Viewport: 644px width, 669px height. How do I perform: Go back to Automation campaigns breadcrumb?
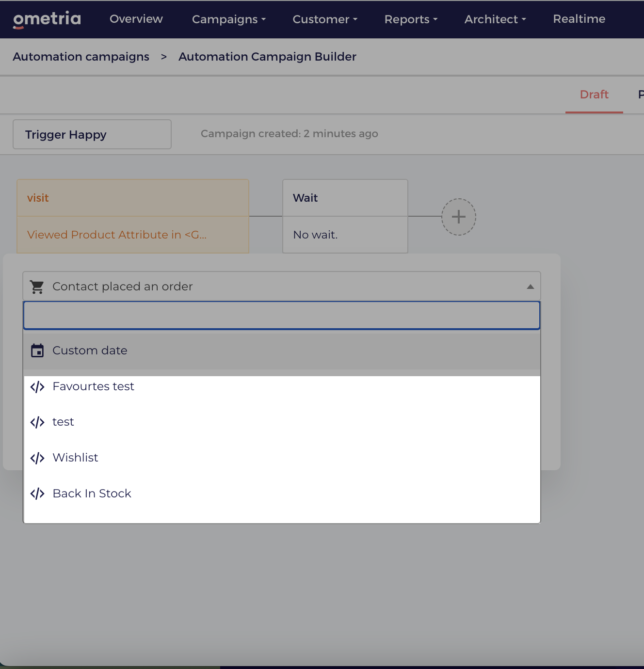pyautogui.click(x=81, y=57)
